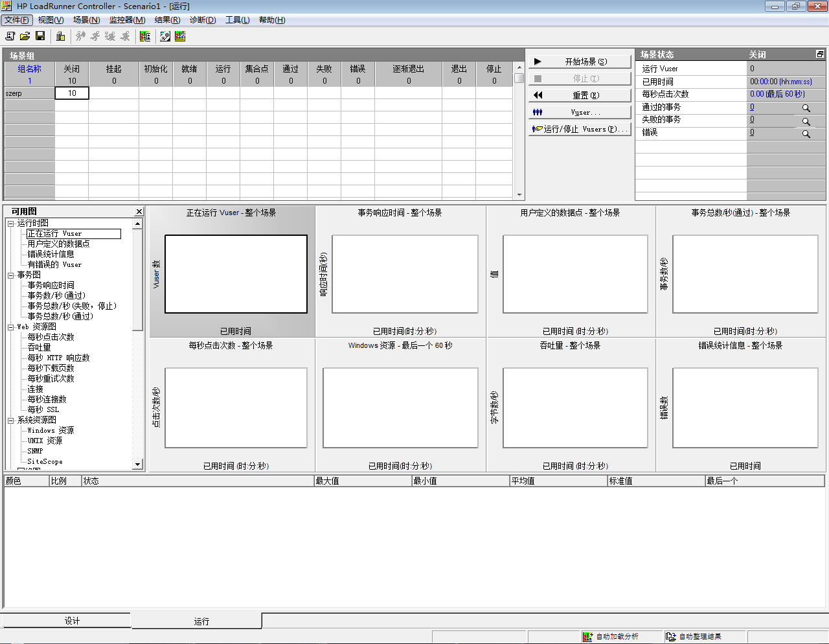The image size is (829, 644).
Task: Close the 可用图 panel
Action: [139, 212]
